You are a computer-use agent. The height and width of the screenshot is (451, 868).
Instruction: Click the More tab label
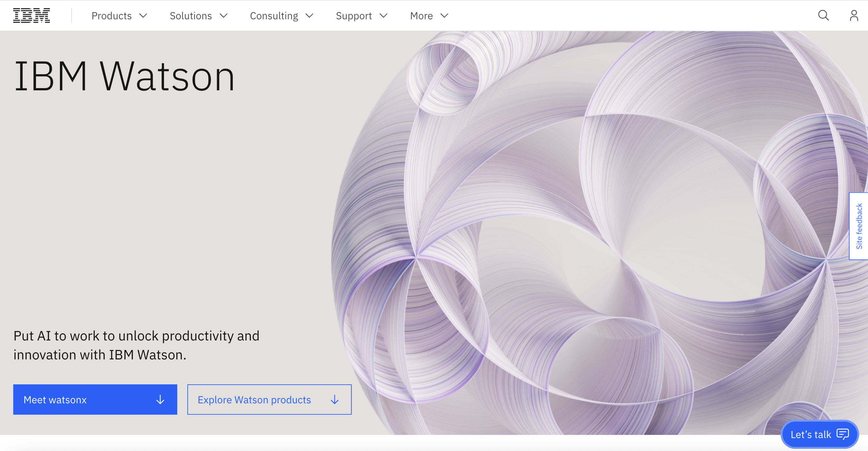point(422,15)
